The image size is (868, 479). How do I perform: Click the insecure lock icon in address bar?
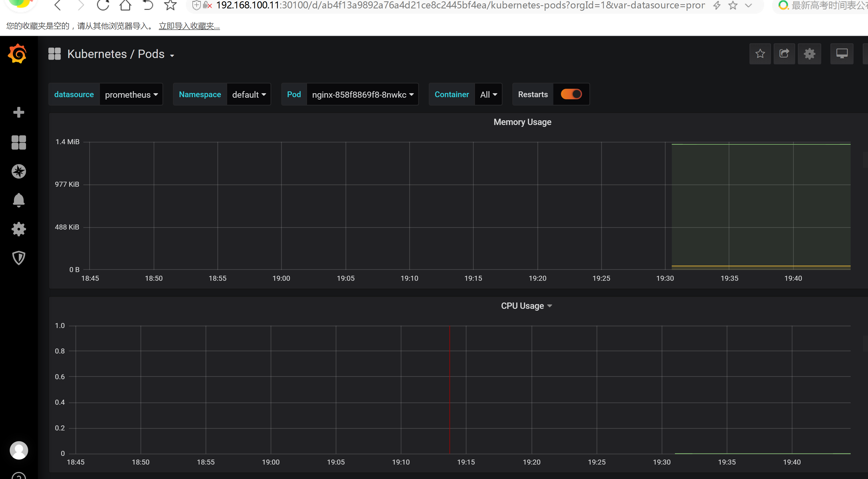click(x=207, y=5)
